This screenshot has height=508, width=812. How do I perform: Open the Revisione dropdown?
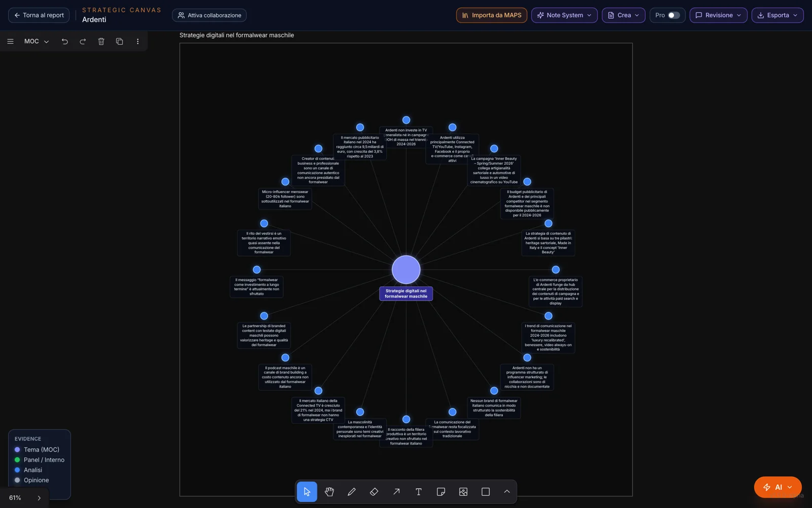tap(718, 15)
